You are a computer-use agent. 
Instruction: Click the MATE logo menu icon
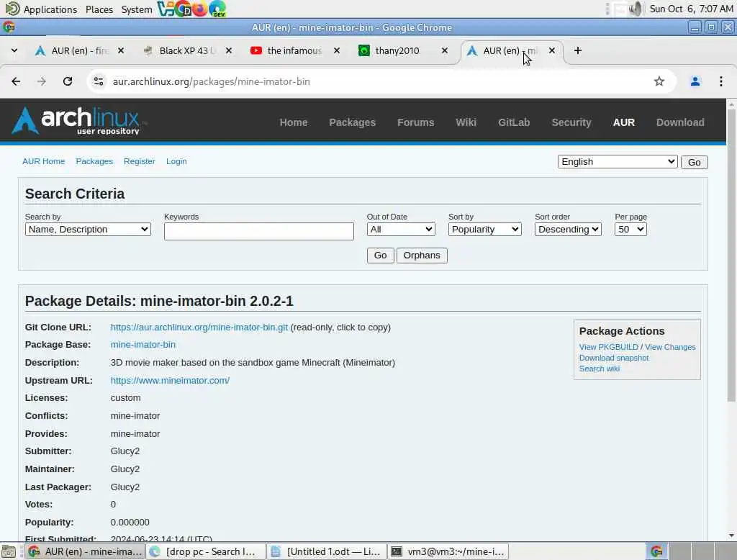(x=12, y=9)
